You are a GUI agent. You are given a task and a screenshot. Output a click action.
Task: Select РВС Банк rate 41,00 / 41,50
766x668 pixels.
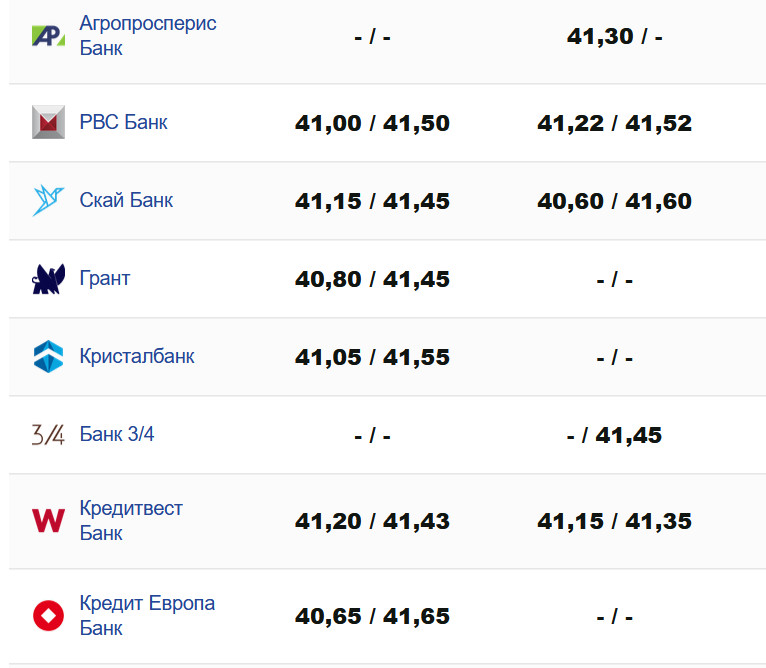(x=372, y=123)
